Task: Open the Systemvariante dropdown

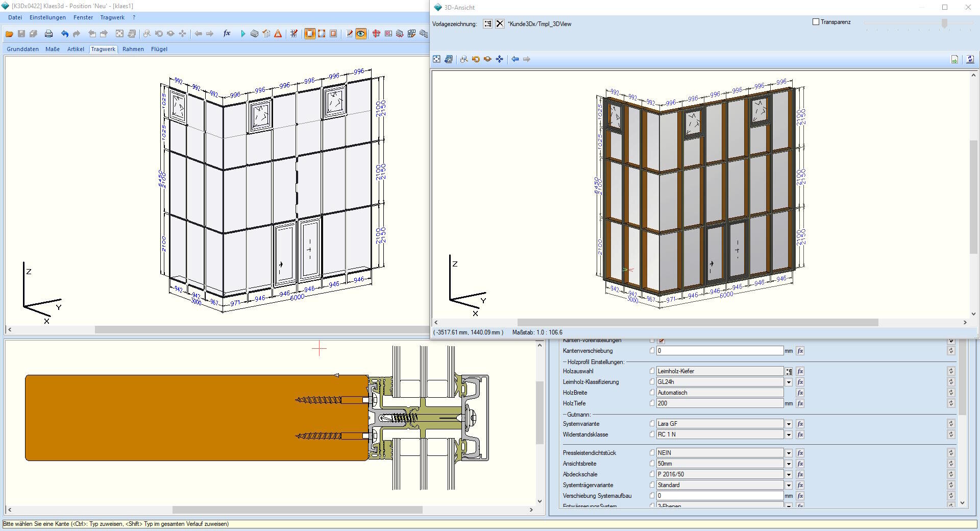Action: pyautogui.click(x=789, y=424)
